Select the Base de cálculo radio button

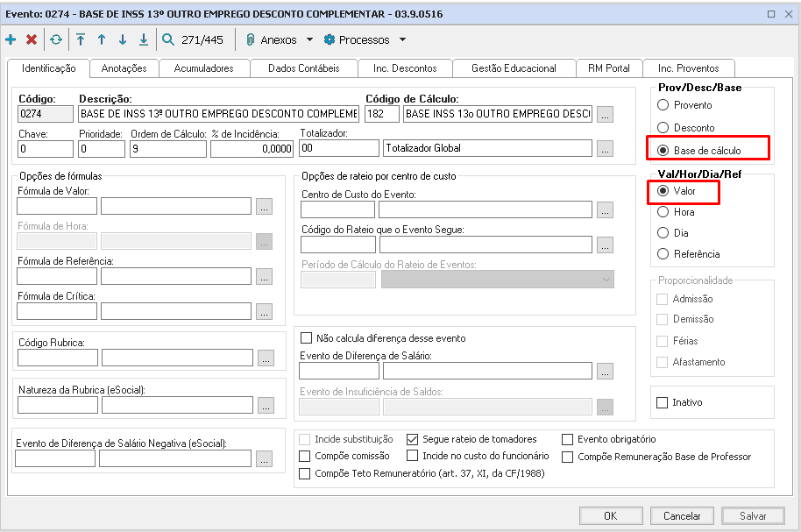(x=663, y=150)
